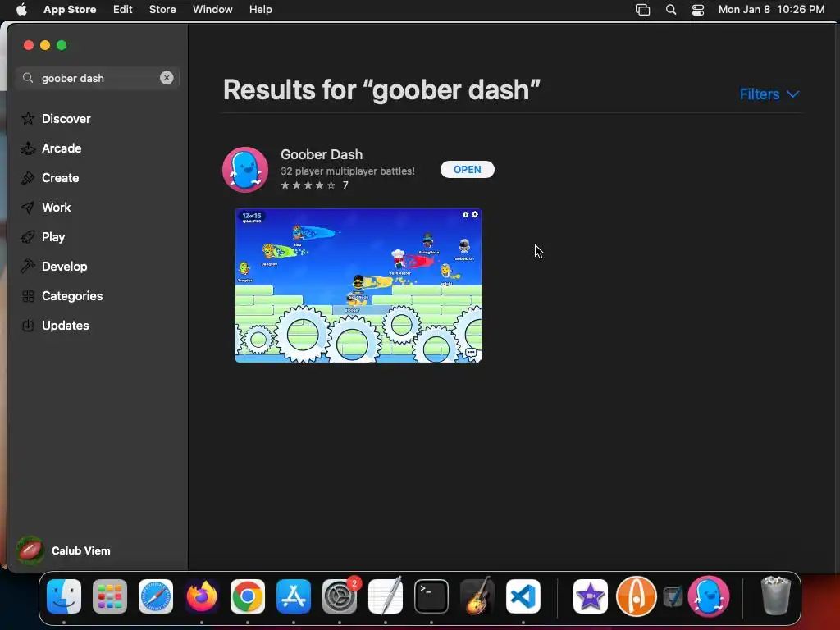Open the Store menu
The image size is (840, 630).
click(162, 9)
